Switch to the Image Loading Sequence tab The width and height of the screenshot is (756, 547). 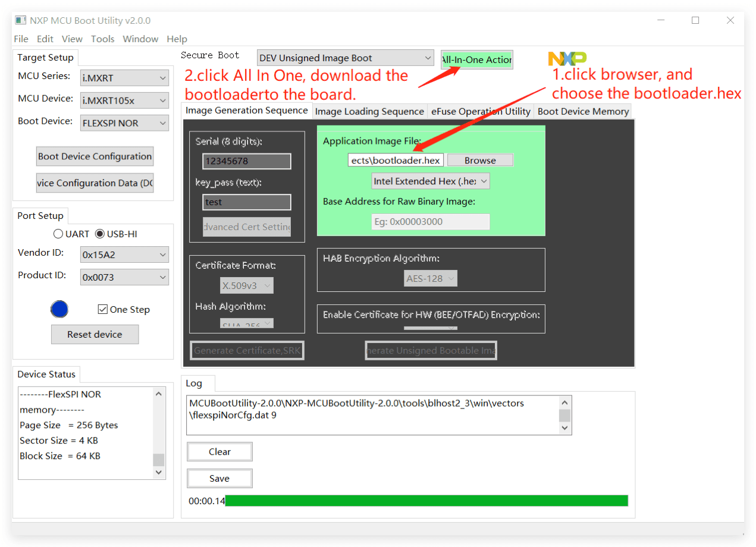369,111
